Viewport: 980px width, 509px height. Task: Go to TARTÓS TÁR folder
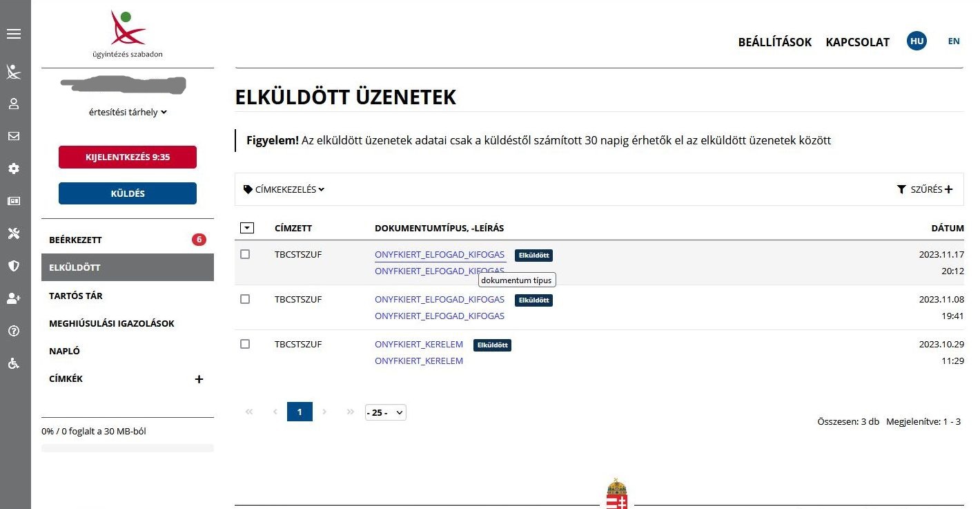(x=76, y=296)
